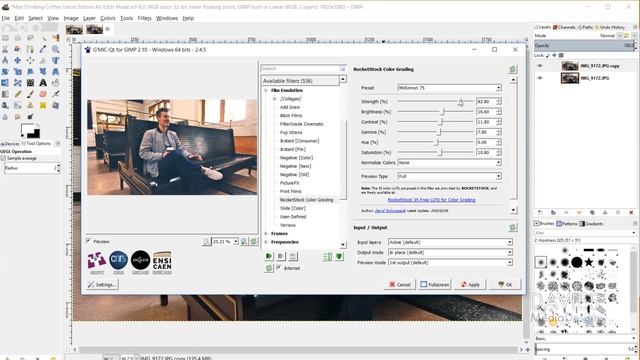This screenshot has height=360, width=640.
Task: Open the Windows menu
Action: (x=167, y=18)
